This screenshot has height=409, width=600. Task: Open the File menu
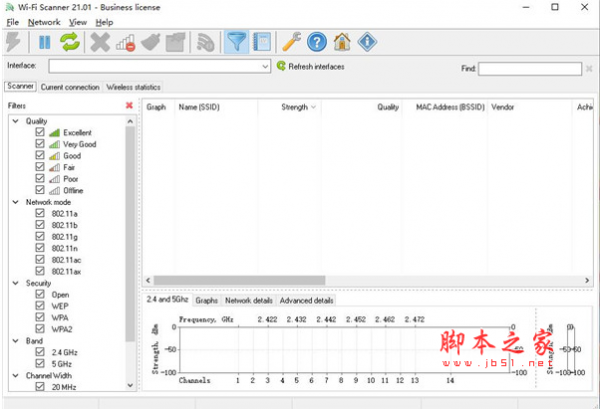point(13,22)
